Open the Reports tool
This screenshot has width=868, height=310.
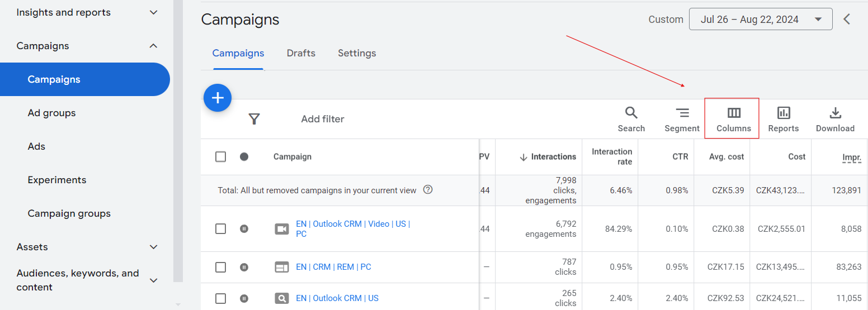[784, 120]
